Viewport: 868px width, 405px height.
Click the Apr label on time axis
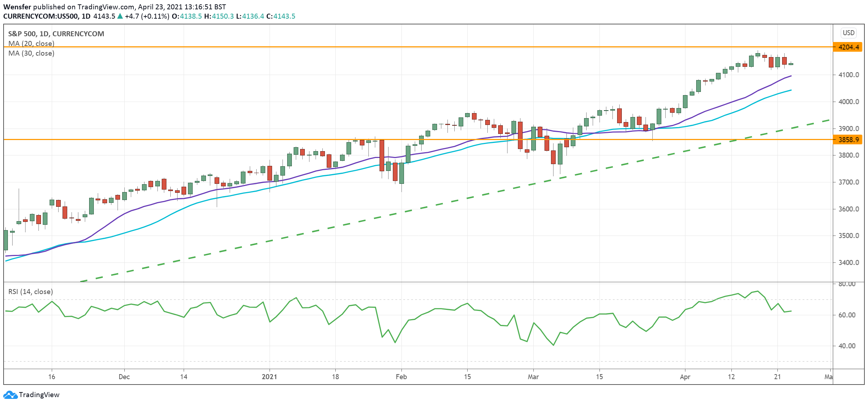point(685,377)
